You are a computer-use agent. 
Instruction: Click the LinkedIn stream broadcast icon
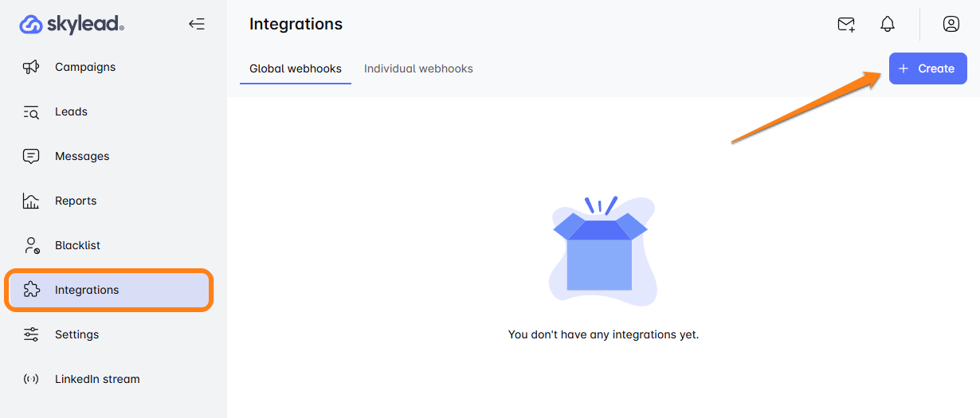(31, 379)
